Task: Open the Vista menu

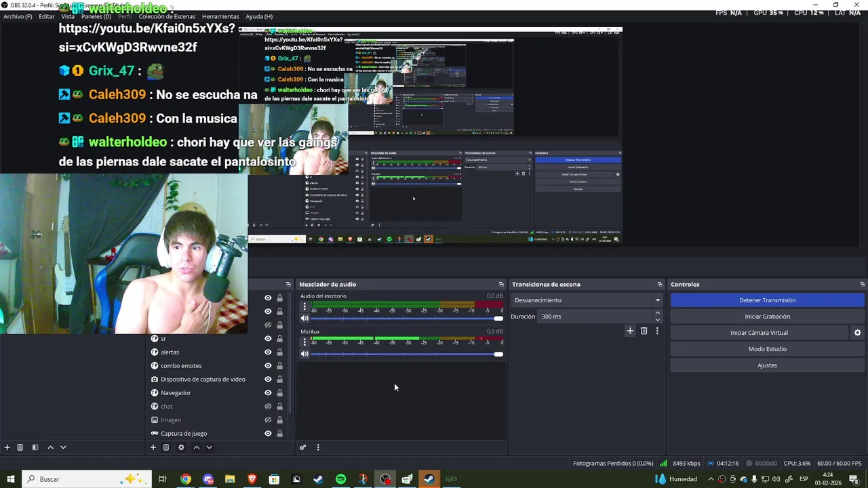Action: 68,16
